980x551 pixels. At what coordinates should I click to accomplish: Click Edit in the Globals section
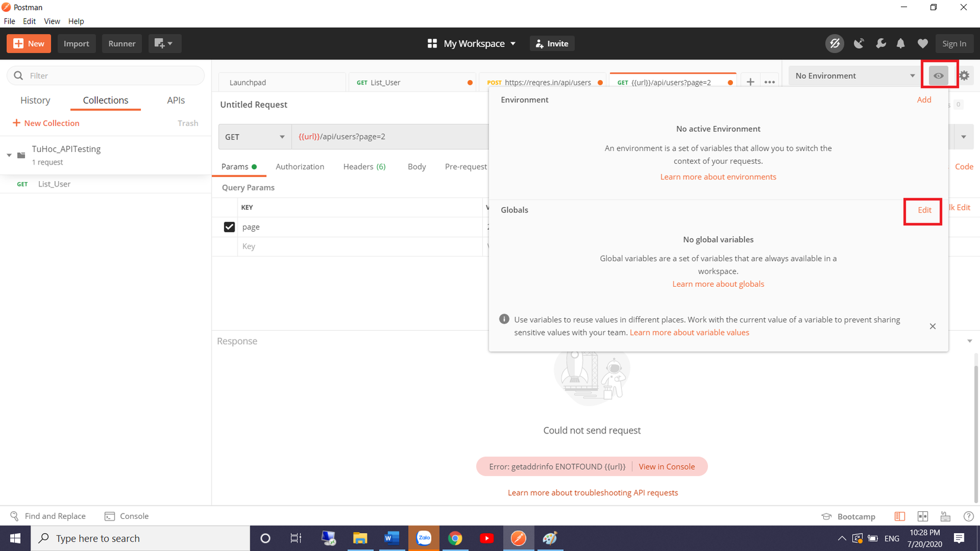924,210
